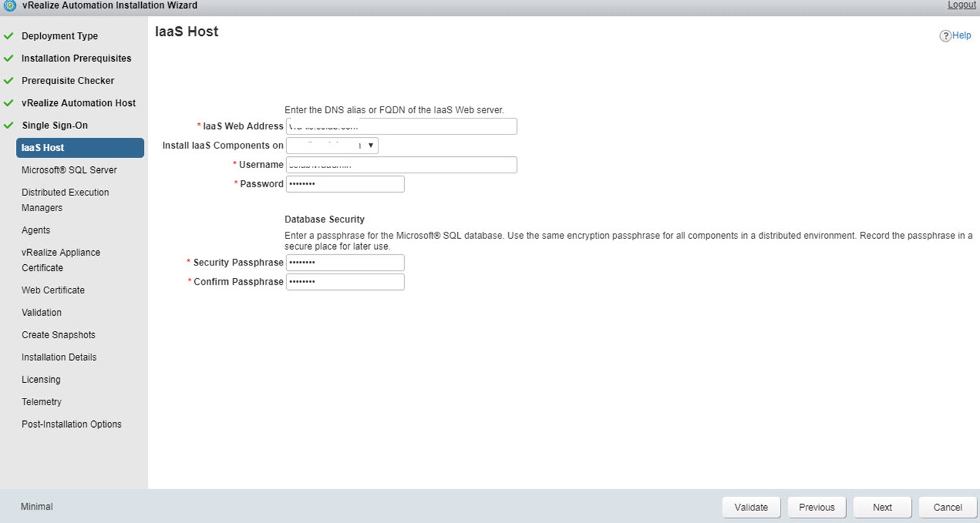Open the Distributed Execution Managers step
Viewport: 980px width, 523px height.
65,200
